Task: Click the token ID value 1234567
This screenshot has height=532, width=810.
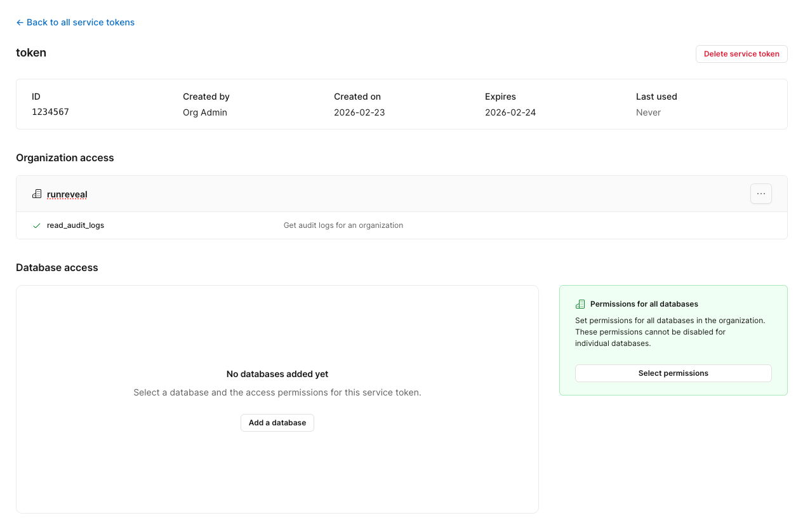Action: [x=50, y=112]
